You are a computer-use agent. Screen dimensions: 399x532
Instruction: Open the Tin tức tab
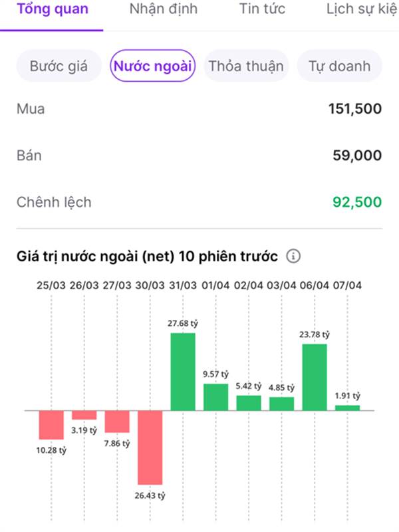262,9
